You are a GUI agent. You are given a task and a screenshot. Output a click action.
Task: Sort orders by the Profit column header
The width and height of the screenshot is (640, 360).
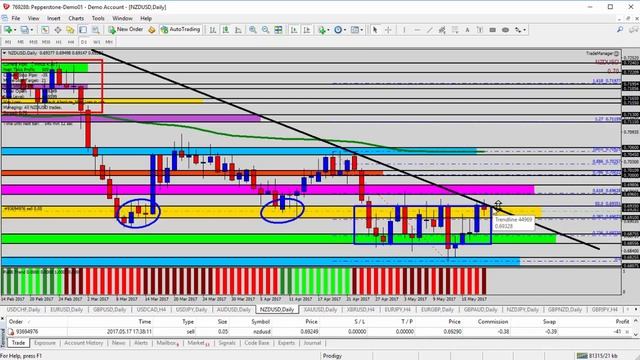[x=622, y=322]
